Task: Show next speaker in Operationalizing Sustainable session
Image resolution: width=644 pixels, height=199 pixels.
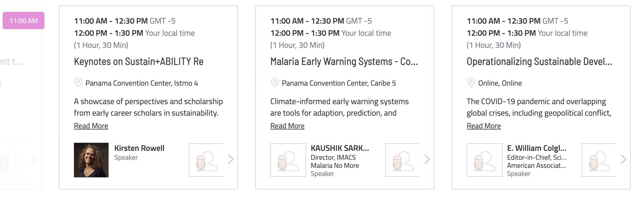Action: [x=623, y=159]
